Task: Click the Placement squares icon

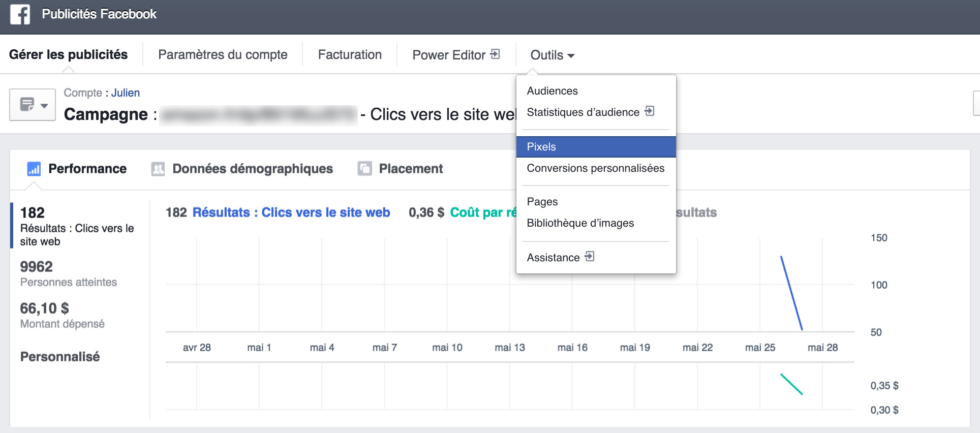Action: point(364,169)
